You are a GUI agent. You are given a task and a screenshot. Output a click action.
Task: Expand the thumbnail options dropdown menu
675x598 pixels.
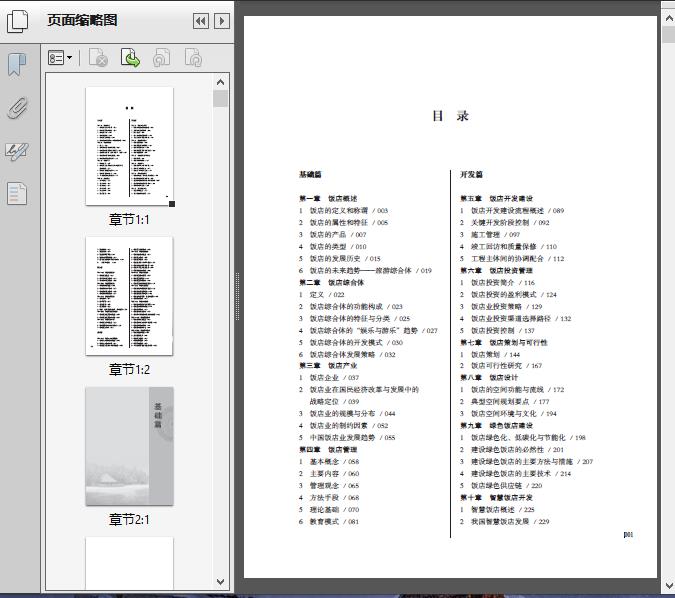pyautogui.click(x=61, y=59)
